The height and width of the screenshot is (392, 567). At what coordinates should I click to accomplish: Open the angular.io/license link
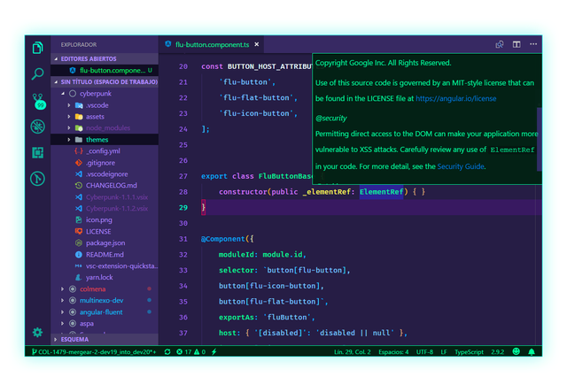point(455,99)
